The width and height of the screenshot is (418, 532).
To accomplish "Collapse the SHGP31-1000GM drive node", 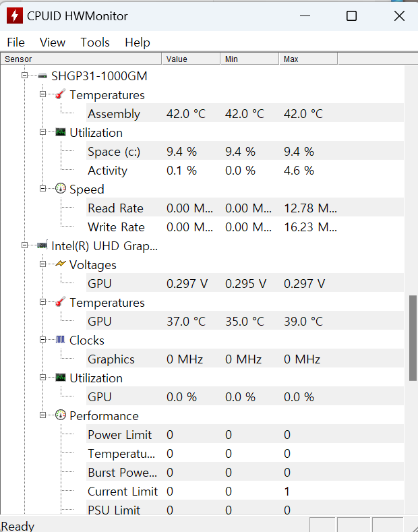I will (25, 76).
